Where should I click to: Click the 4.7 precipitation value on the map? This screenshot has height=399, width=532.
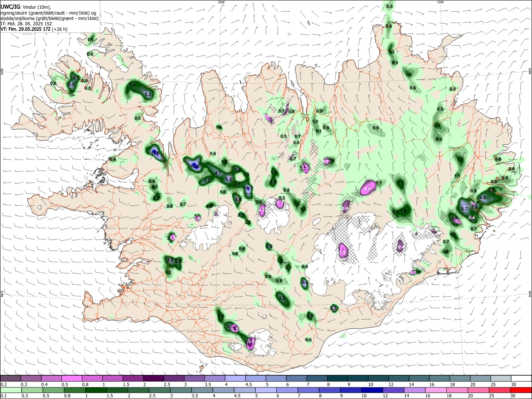pyautogui.click(x=217, y=173)
